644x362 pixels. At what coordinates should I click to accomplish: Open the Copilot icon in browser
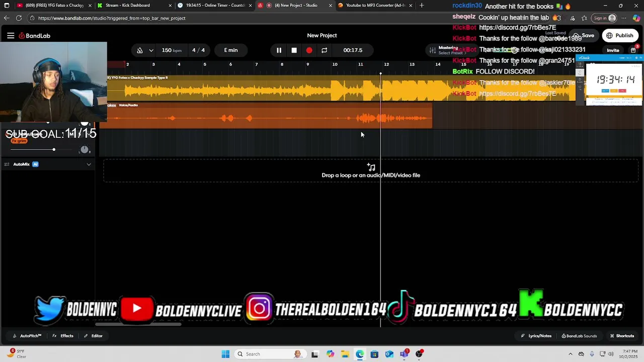tap(636, 18)
